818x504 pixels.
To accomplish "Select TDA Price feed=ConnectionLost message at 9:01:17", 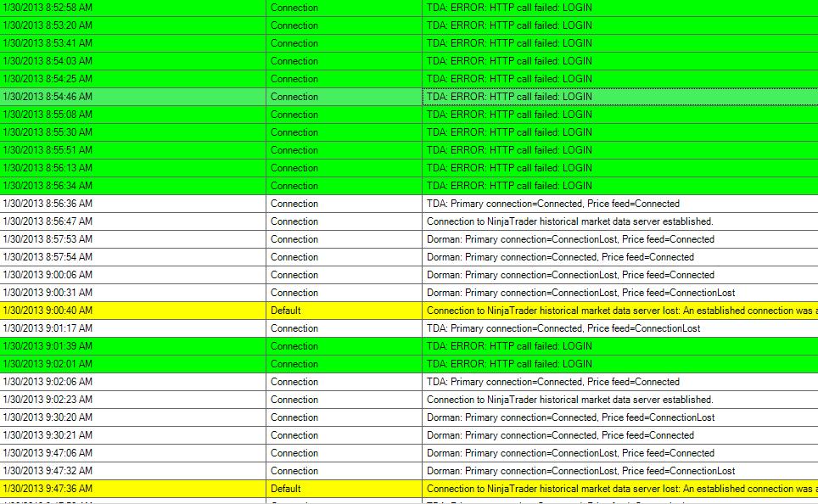I will point(620,328).
